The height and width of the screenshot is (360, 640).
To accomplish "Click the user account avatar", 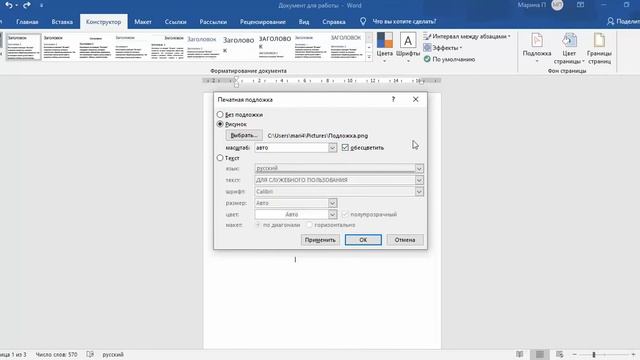I will 557,5.
